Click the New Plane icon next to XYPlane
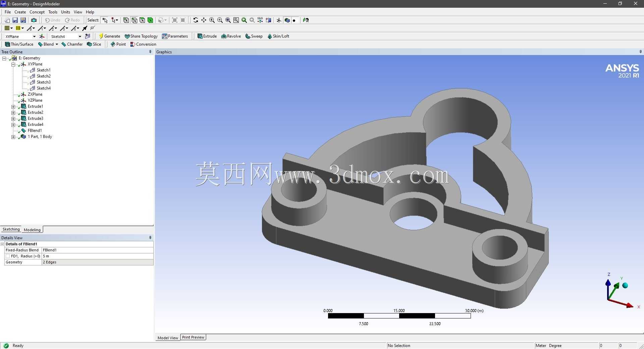 point(42,36)
